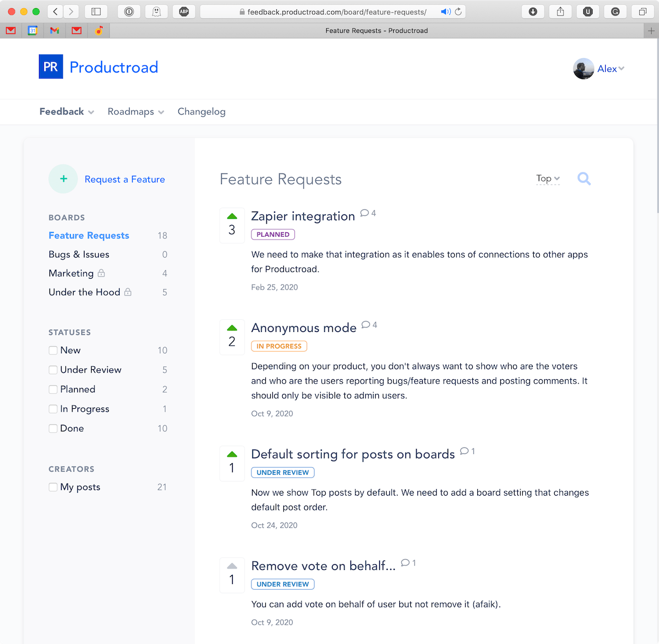Select the Marketing board
This screenshot has width=659, height=644.
[x=71, y=273]
